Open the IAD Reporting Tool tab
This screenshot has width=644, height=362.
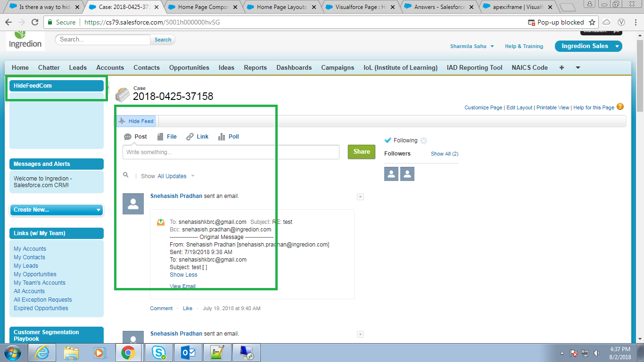[475, 67]
